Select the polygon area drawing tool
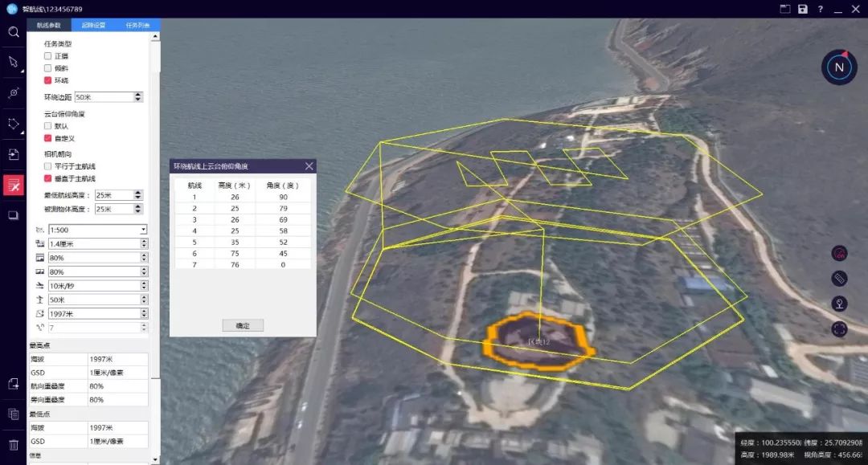 13,124
